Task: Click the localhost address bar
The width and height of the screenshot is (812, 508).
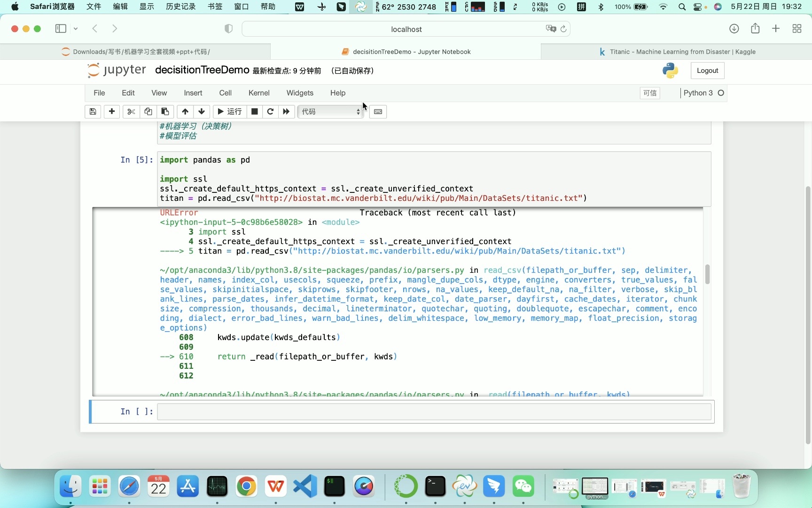Action: pos(406,29)
